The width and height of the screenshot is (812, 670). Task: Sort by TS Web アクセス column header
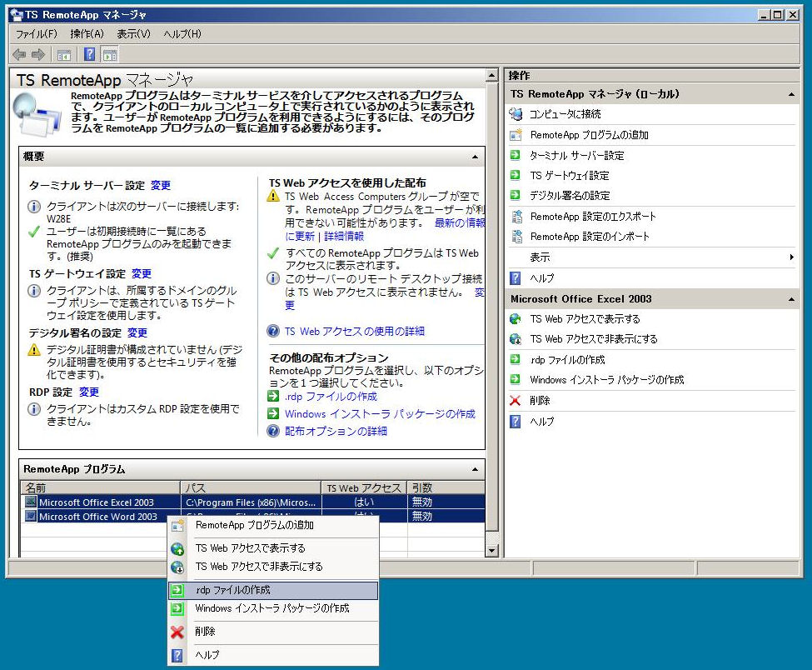pyautogui.click(x=365, y=487)
